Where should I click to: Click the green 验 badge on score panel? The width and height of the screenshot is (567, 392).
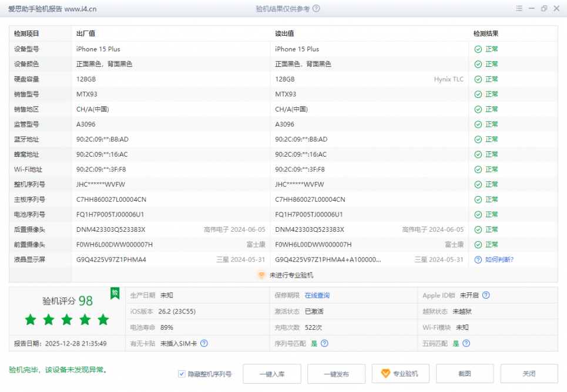115,293
